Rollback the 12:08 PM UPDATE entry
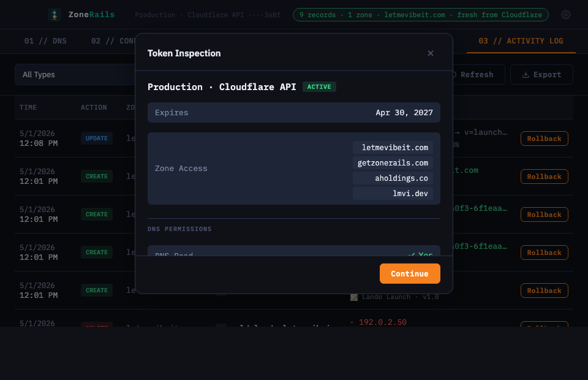This screenshot has height=380, width=588. coord(544,139)
